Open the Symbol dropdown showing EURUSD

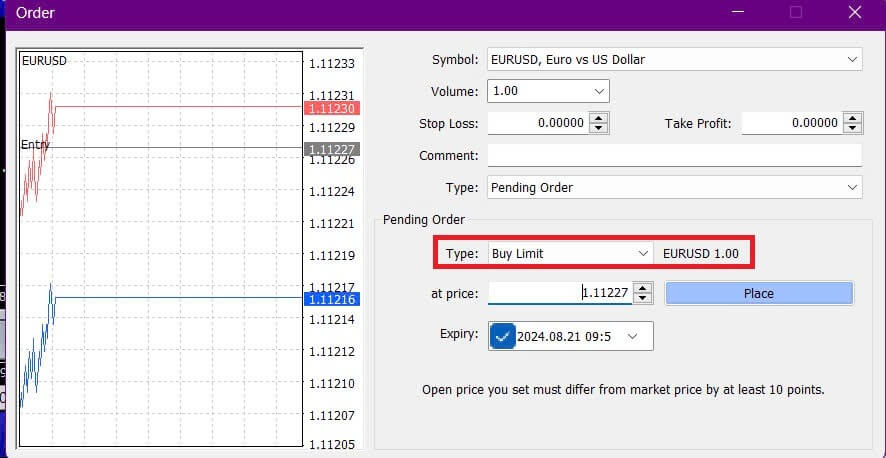click(x=674, y=60)
